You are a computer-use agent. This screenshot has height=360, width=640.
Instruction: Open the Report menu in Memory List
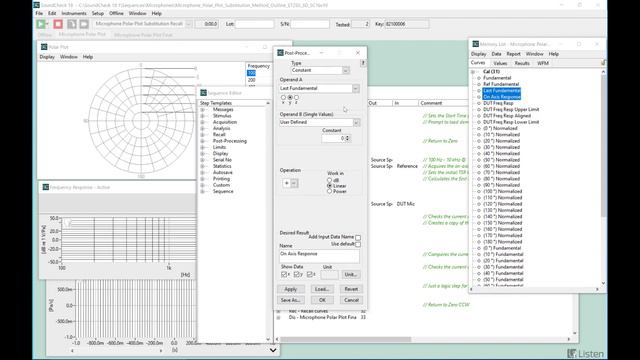pos(513,54)
